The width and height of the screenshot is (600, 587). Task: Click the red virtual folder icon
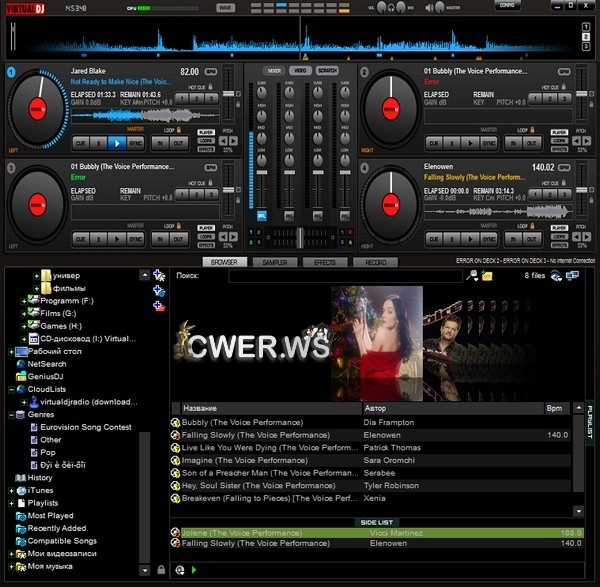pyautogui.click(x=159, y=306)
